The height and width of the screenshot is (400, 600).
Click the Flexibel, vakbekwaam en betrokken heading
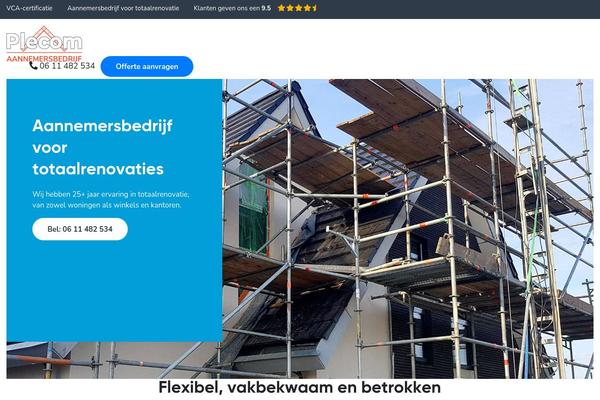pos(300,387)
